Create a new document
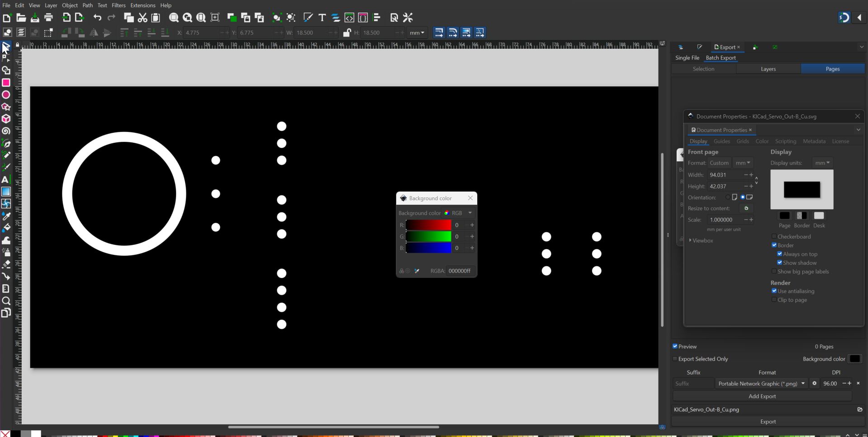The width and height of the screenshot is (868, 437). [x=7, y=18]
